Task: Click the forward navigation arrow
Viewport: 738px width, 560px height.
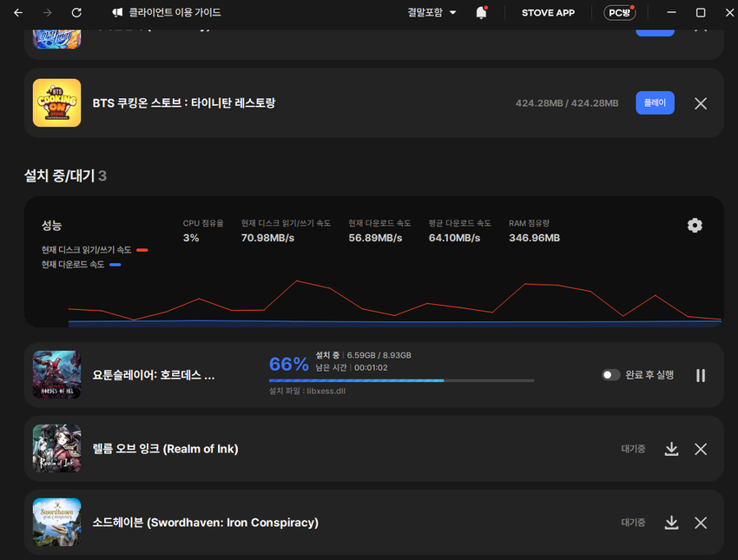Action: tap(47, 13)
